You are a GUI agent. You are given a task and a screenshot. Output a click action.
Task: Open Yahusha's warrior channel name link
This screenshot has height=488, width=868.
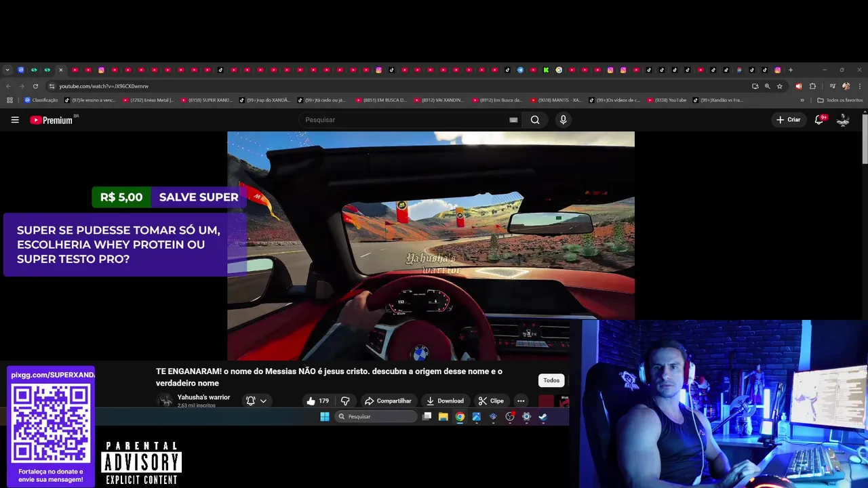click(x=203, y=397)
